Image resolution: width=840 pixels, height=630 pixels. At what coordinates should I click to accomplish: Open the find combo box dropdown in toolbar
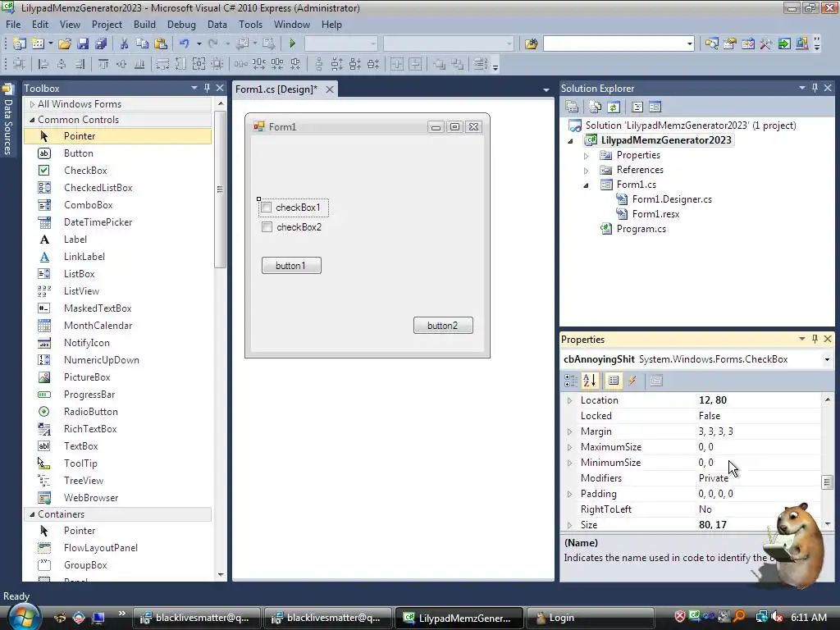(x=689, y=43)
